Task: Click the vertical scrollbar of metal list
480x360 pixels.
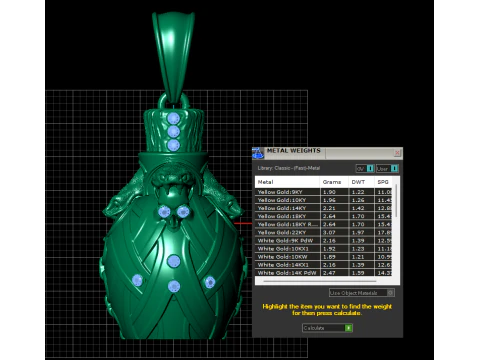Action: pos(396,200)
